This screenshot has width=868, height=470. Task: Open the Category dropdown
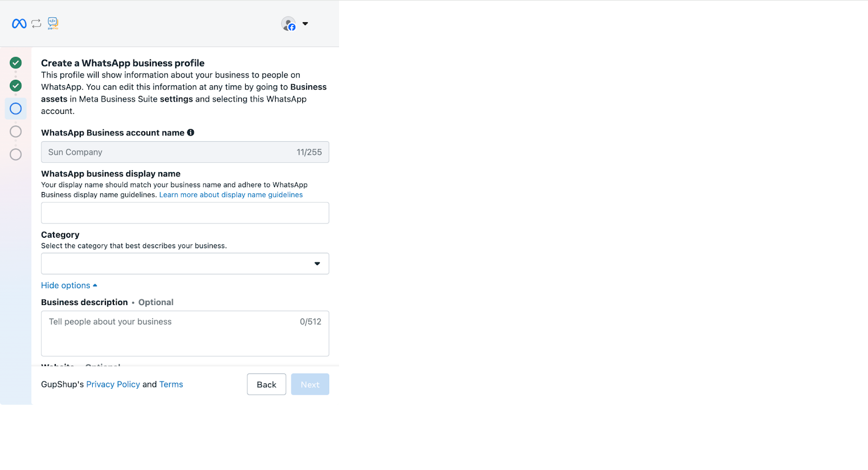point(185,264)
